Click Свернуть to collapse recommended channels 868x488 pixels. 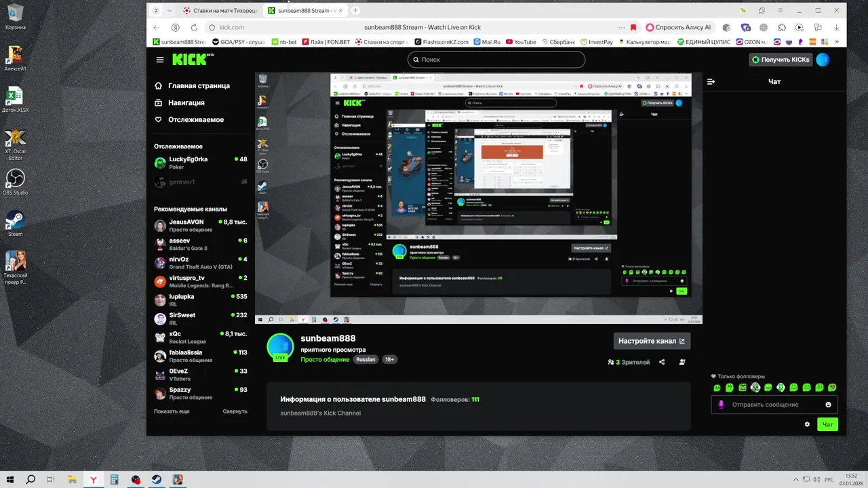[x=235, y=411]
